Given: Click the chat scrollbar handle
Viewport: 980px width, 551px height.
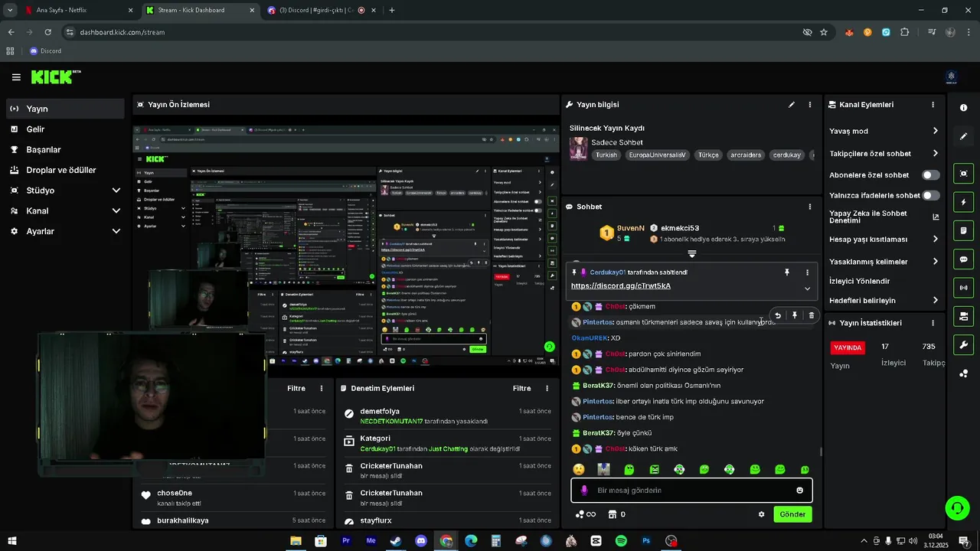Looking at the screenshot, I should 821,452.
